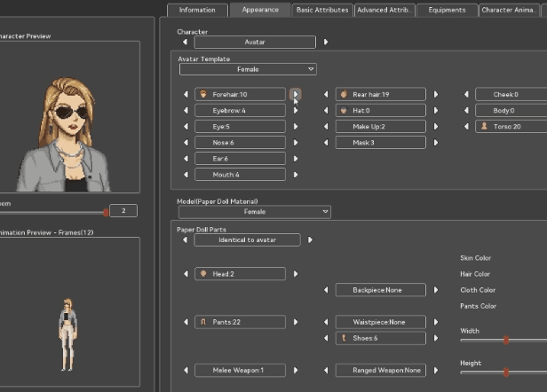
Task: Click previous arrow beside Identical to avatar
Action: [186, 239]
